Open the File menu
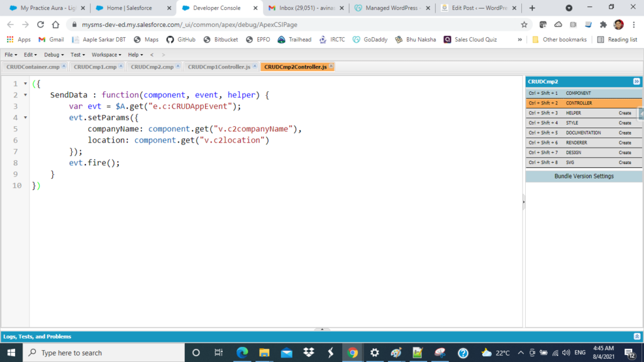 [11, 55]
